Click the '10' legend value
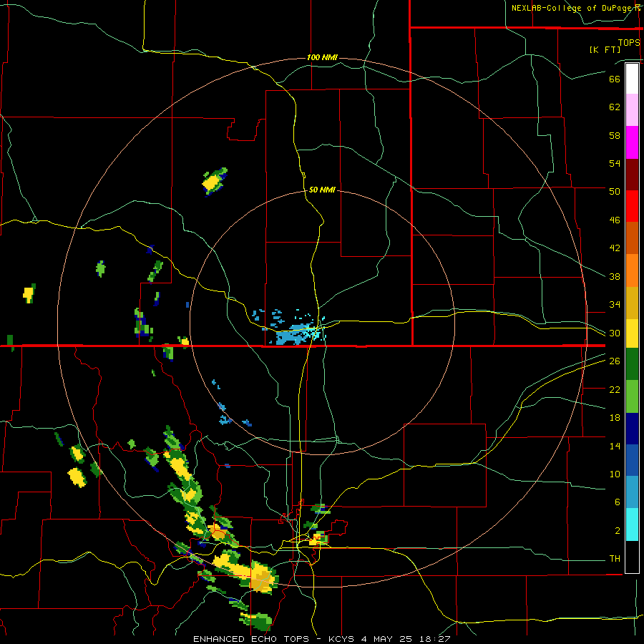Image resolution: width=644 pixels, height=644 pixels. coord(615,474)
